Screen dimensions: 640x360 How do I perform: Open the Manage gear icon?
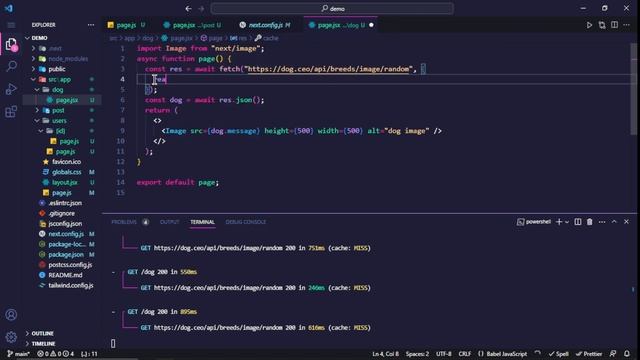click(x=11, y=337)
